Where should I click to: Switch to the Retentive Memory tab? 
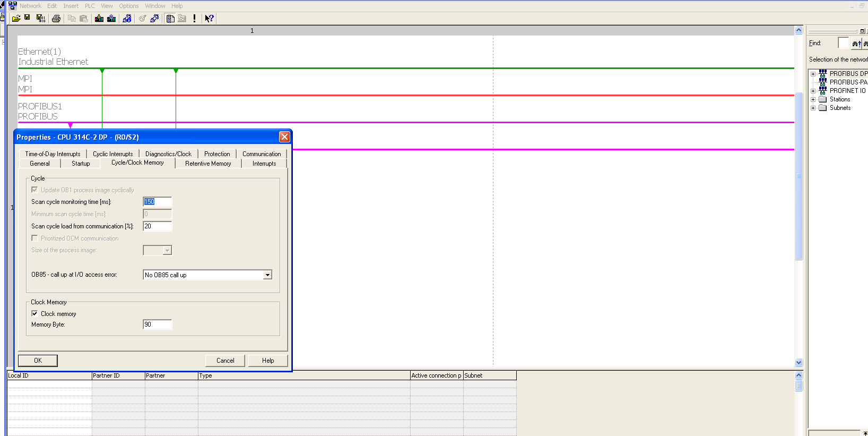click(208, 164)
